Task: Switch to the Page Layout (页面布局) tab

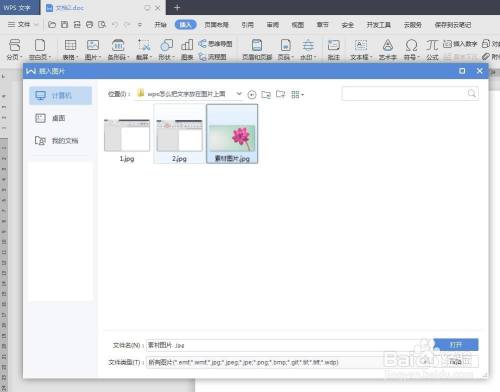Action: pos(216,25)
